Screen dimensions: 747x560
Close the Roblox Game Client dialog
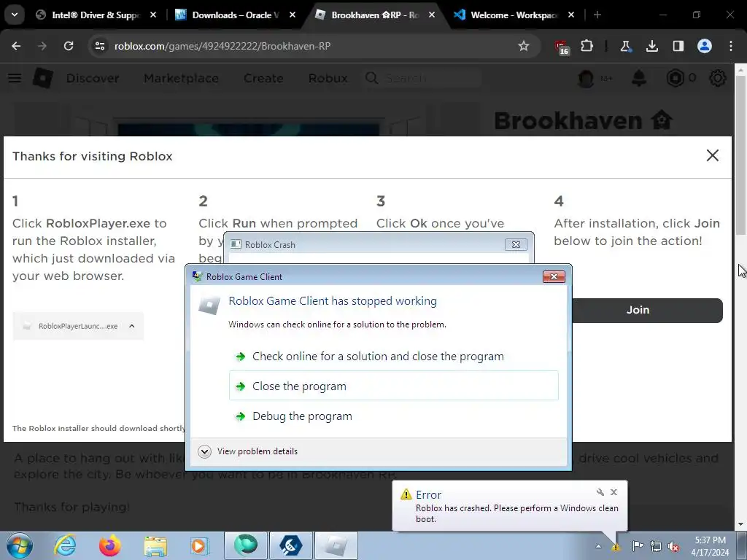click(554, 276)
